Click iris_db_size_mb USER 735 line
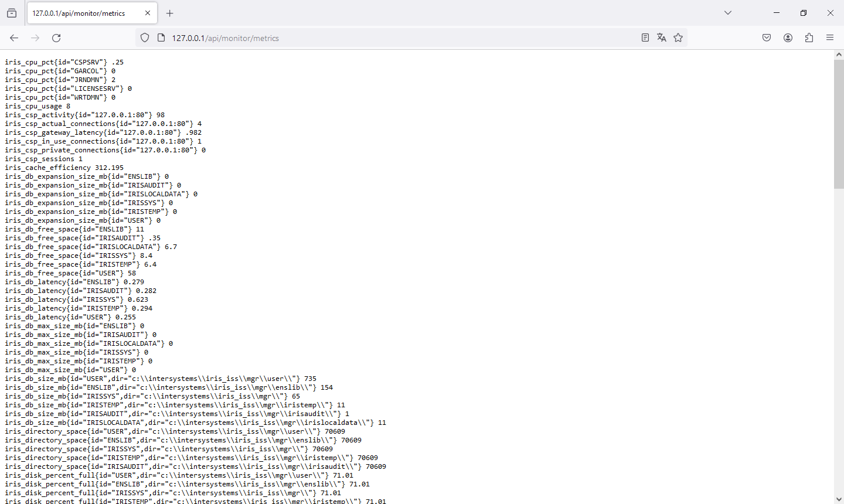844x504 pixels. pyautogui.click(x=161, y=379)
